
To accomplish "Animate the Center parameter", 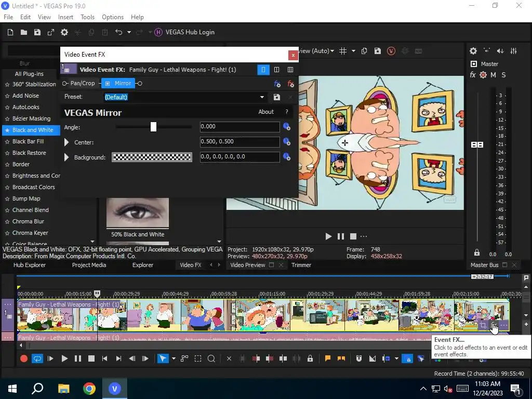I will [x=287, y=142].
